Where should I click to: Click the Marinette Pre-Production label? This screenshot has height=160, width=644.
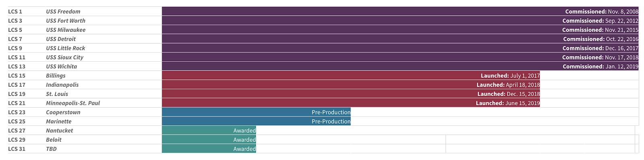(x=331, y=121)
